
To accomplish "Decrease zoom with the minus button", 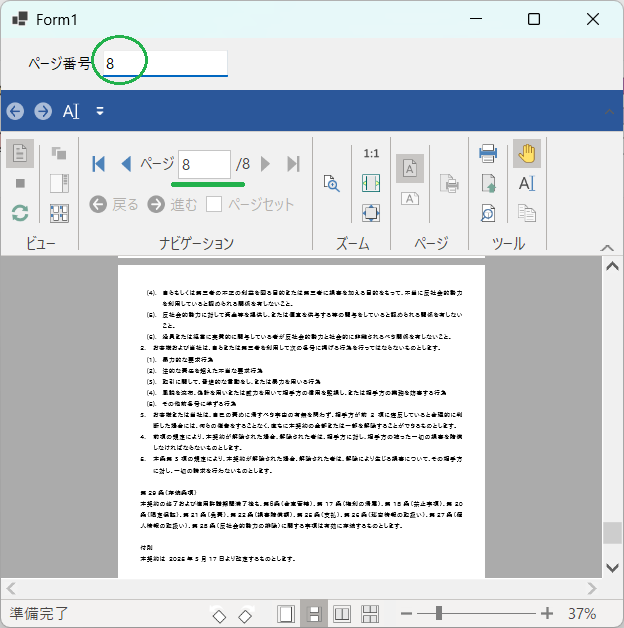I will pos(406,613).
